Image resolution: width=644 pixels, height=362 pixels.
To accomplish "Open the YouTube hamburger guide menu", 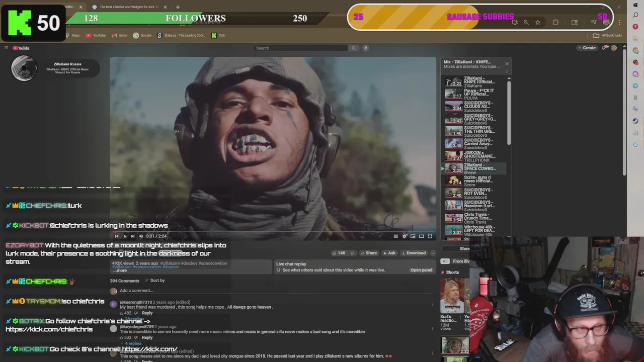I will click(x=6, y=48).
